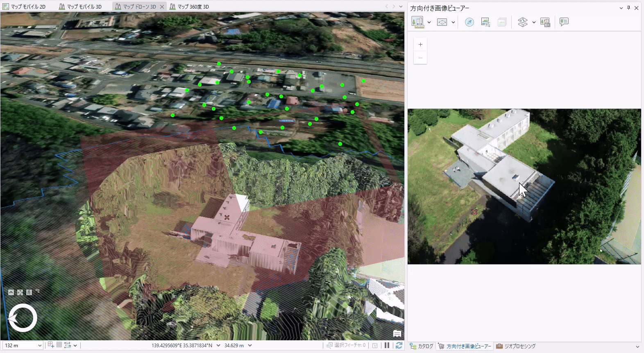Click the image extent footprint icon
Viewport: 644px width, 353px height.
[442, 22]
